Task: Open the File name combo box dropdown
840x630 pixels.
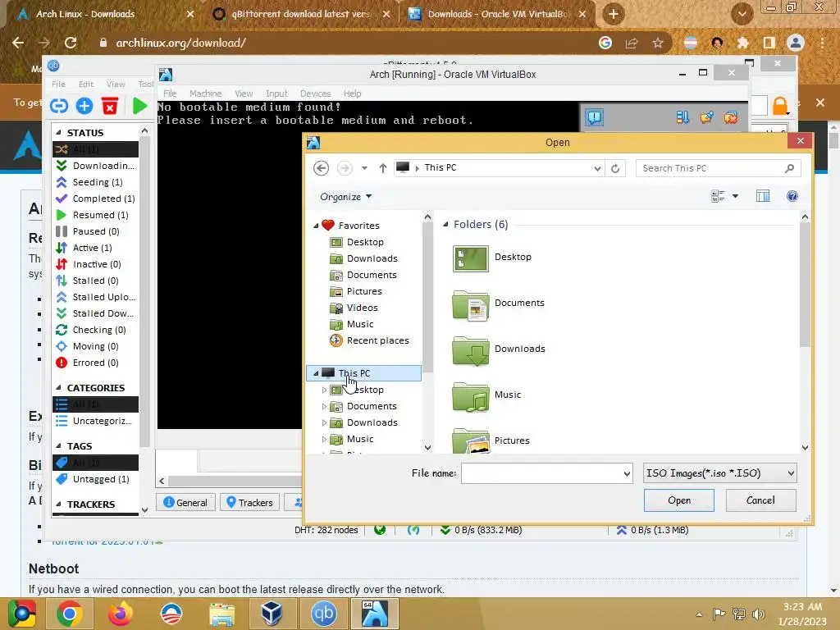Action: coord(626,473)
